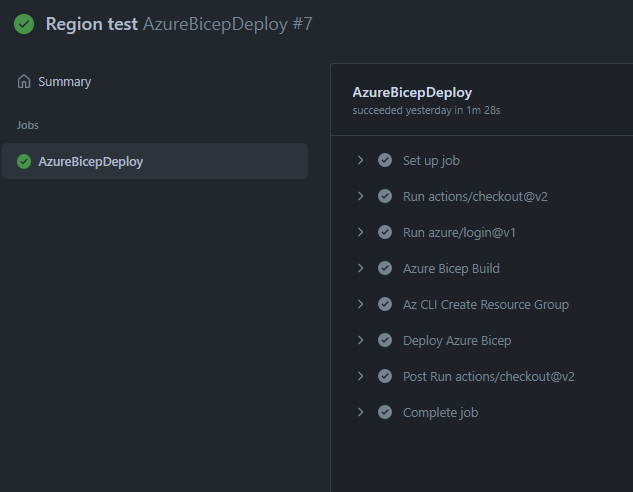Expand the Run actions/checkout@v2 step chevron

pos(360,196)
